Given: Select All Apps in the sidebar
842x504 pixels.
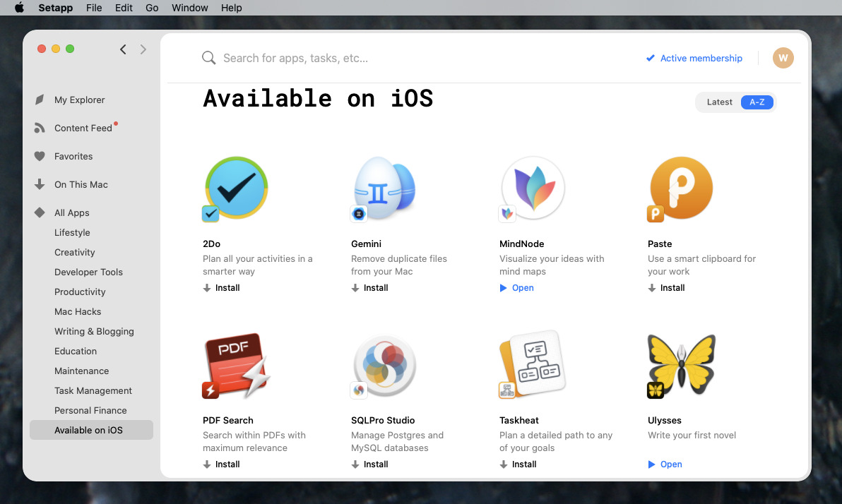Looking at the screenshot, I should click(72, 212).
